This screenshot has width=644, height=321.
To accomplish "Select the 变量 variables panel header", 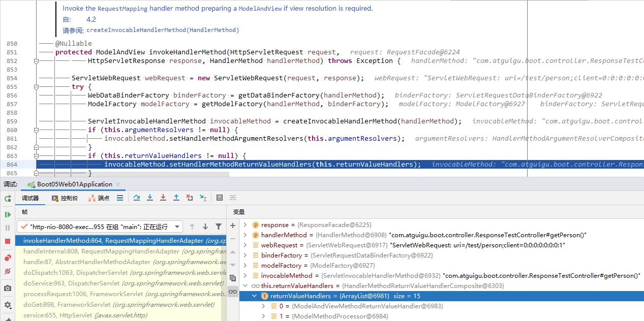I will tap(239, 212).
